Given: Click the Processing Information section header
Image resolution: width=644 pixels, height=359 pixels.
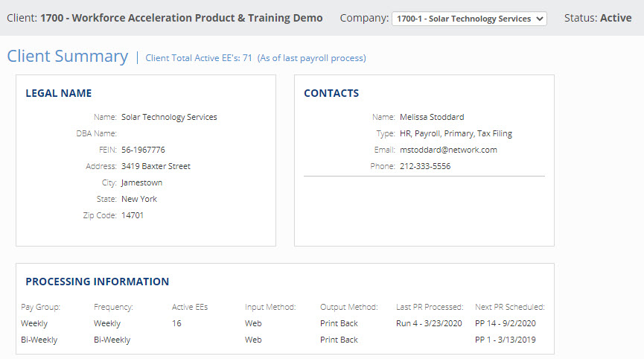Looking at the screenshot, I should point(98,282).
